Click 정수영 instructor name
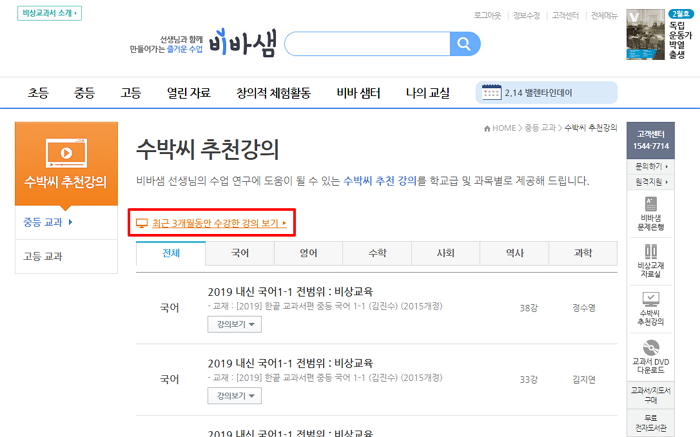The height and width of the screenshot is (437, 700). coord(584,308)
